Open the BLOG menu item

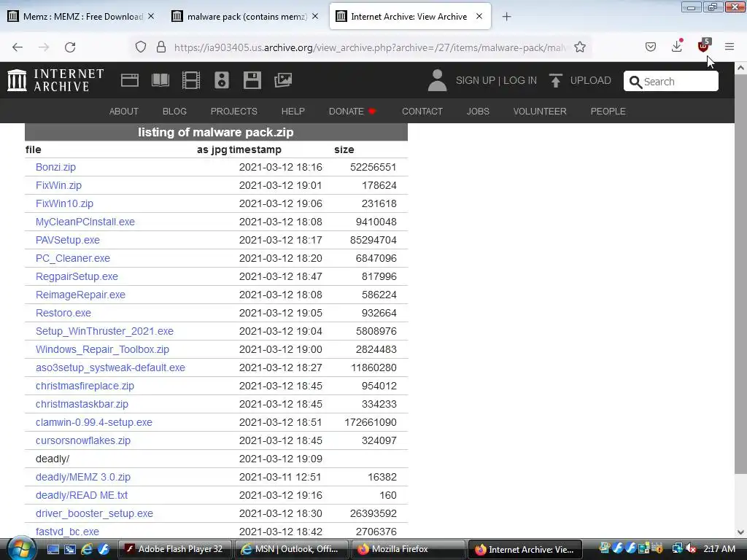pyautogui.click(x=174, y=111)
